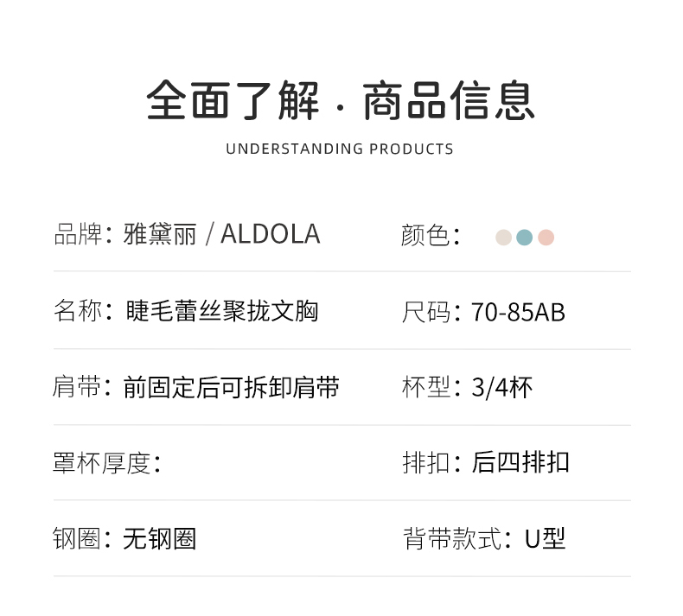Click the 肩带 label
The width and height of the screenshot is (683, 616).
pyautogui.click(x=78, y=387)
